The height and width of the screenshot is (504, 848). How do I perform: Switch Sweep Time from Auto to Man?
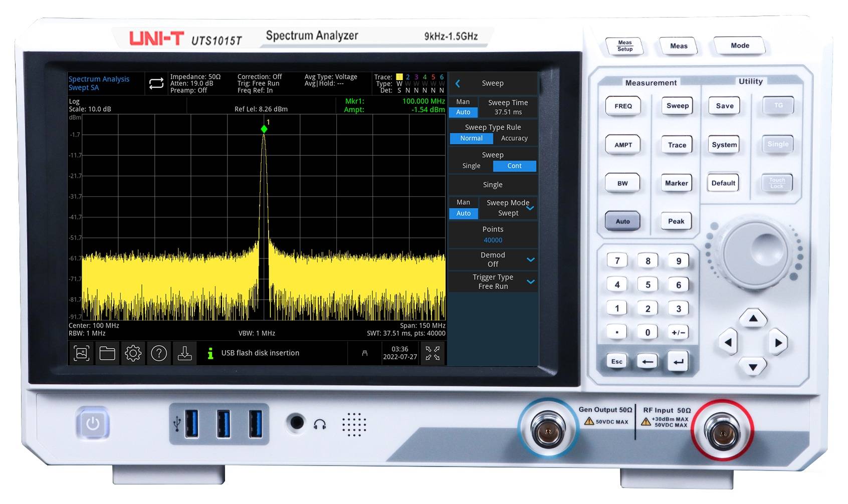463,102
